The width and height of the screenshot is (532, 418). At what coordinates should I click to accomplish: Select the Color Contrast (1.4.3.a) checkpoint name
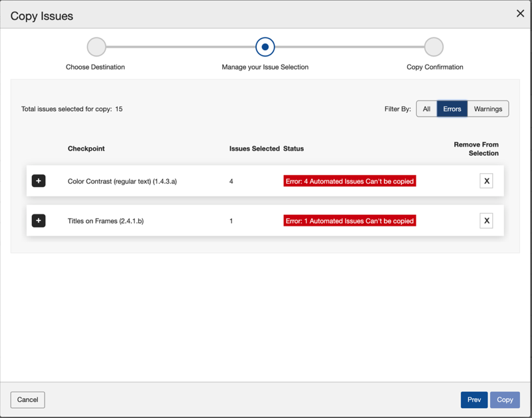tap(122, 181)
